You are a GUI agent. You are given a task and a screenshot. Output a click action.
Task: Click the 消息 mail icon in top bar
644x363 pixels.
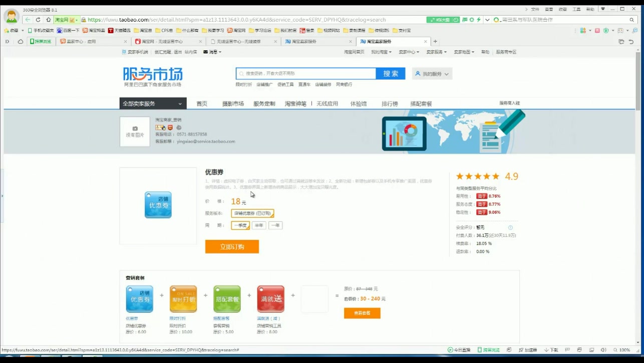coord(205,52)
